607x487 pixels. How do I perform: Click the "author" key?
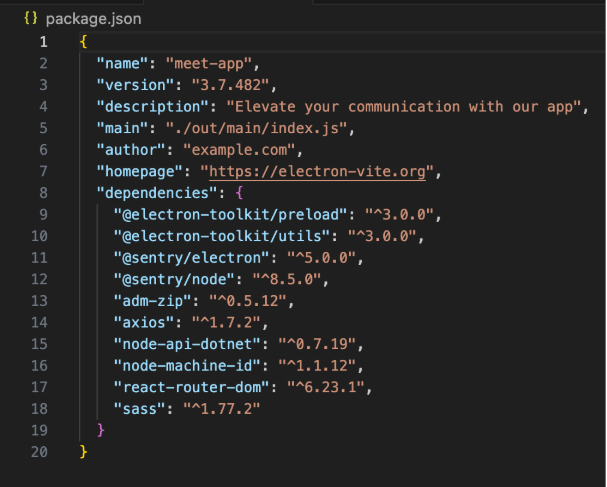131,150
